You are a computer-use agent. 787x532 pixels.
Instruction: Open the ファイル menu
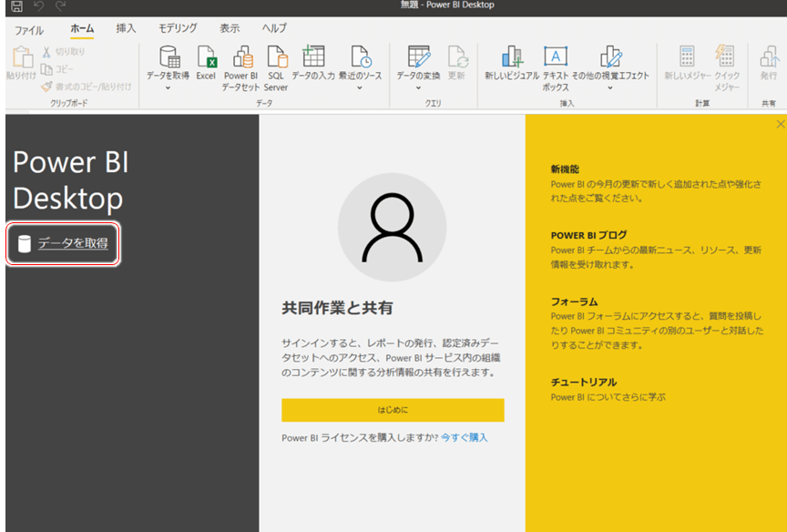[x=28, y=29]
